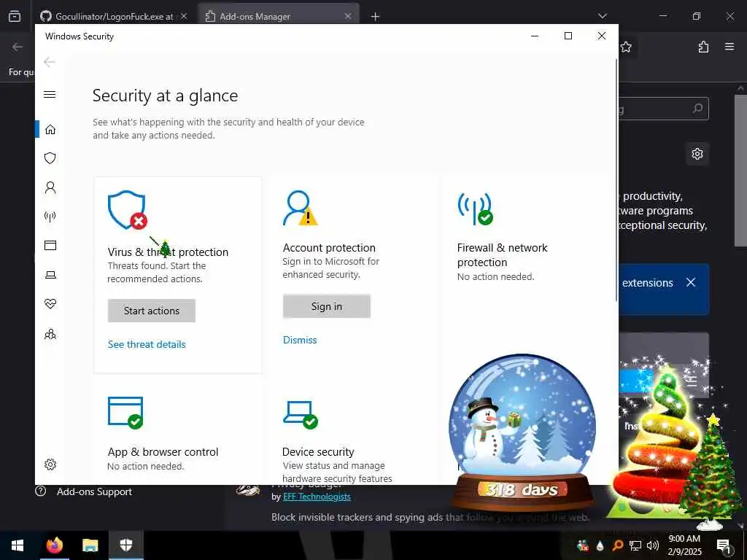Open Windows Security settings gear icon
The height and width of the screenshot is (560, 747).
(x=50, y=464)
